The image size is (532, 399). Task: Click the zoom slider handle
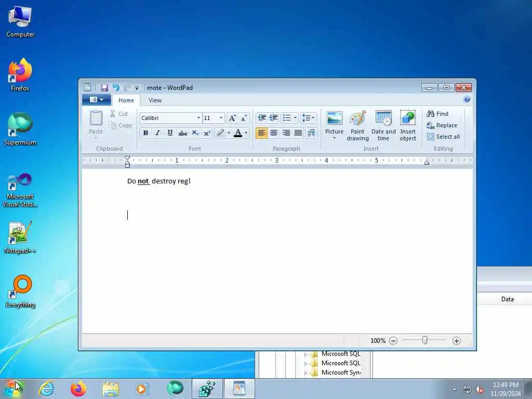pos(425,340)
